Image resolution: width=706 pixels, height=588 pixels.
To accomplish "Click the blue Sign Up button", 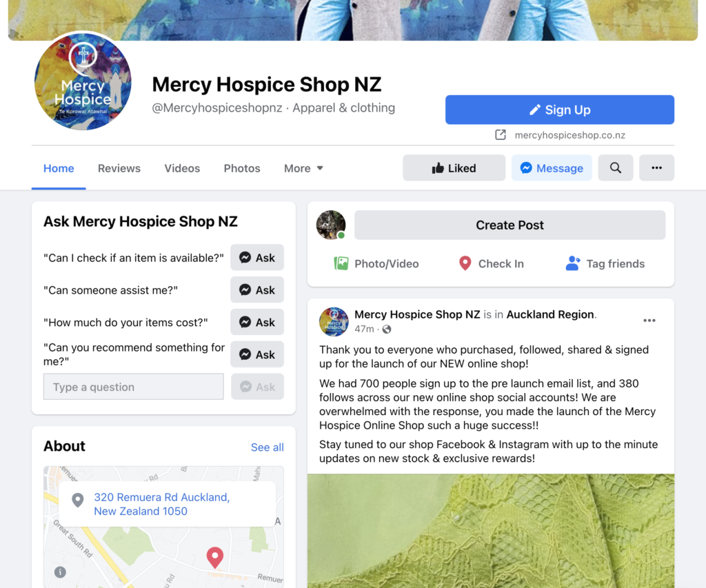I will click(x=560, y=110).
